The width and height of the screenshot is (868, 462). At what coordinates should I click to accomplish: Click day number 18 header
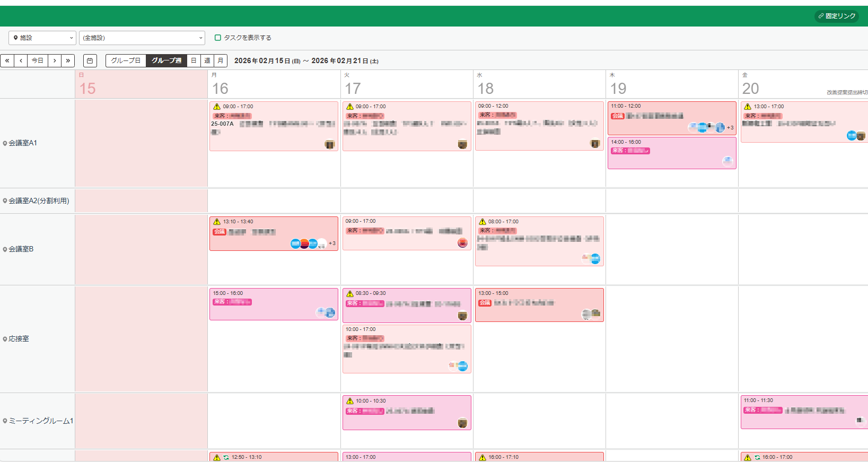point(485,88)
